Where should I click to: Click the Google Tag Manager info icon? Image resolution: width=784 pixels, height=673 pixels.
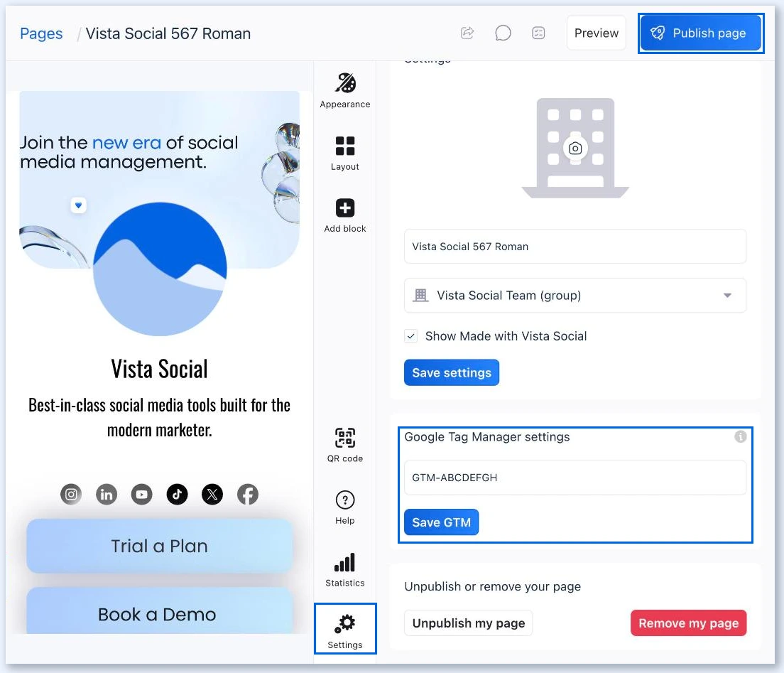741,436
